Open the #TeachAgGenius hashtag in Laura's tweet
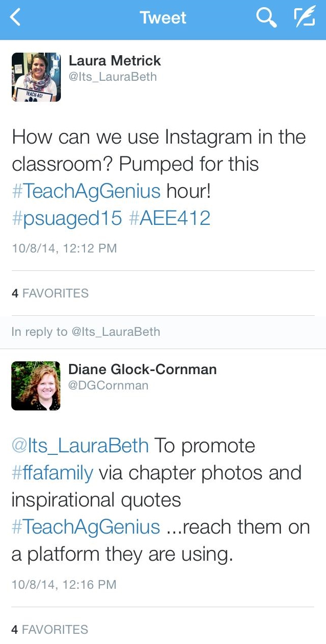This screenshot has width=326, height=644. click(x=86, y=191)
